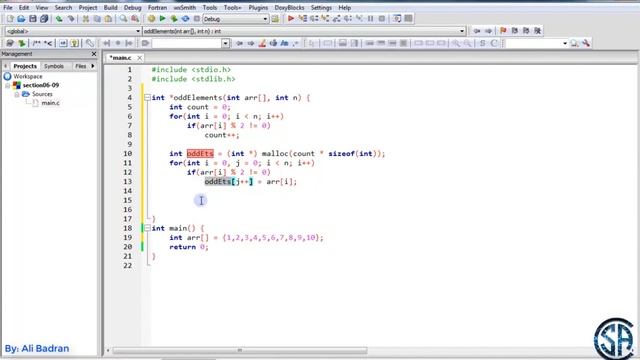Click the Undo icon
Image resolution: width=640 pixels, height=360 pixels.
coord(59,19)
